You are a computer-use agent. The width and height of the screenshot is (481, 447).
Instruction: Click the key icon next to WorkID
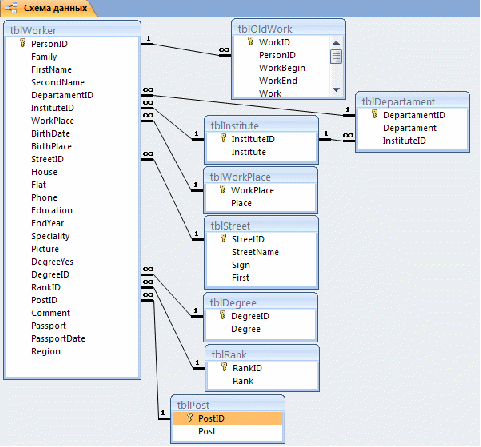251,41
